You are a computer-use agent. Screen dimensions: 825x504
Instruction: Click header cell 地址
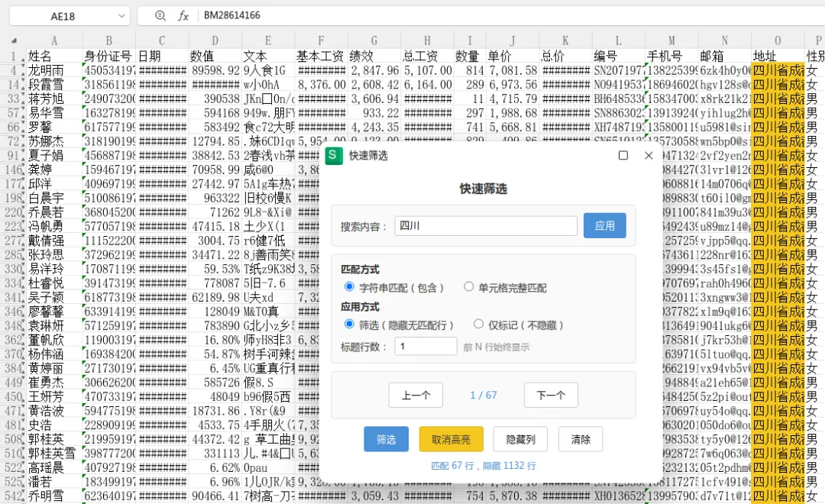778,56
